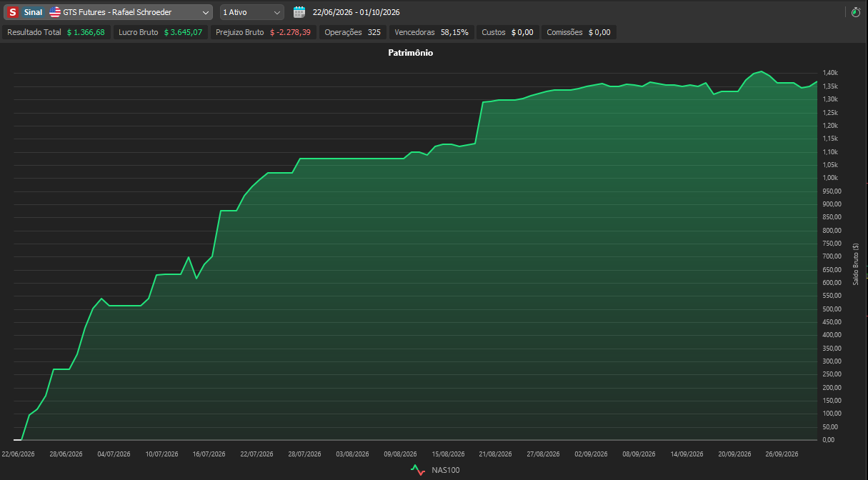Click the Comissões value field
This screenshot has width=868, height=480.
(599, 32)
